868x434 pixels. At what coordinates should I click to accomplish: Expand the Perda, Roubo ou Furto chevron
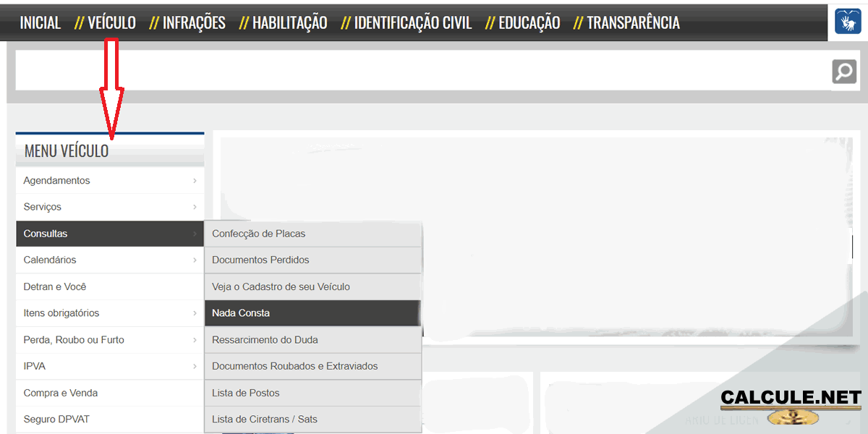point(195,340)
